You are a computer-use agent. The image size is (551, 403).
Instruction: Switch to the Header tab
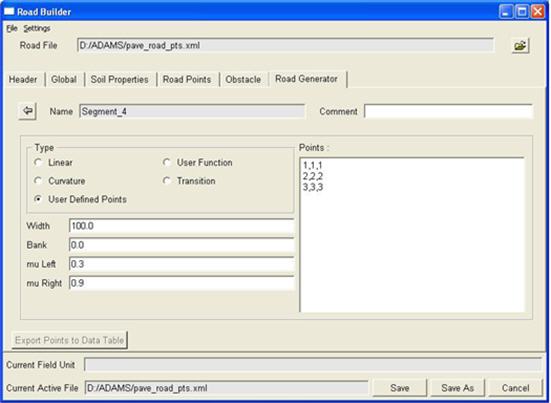(23, 79)
